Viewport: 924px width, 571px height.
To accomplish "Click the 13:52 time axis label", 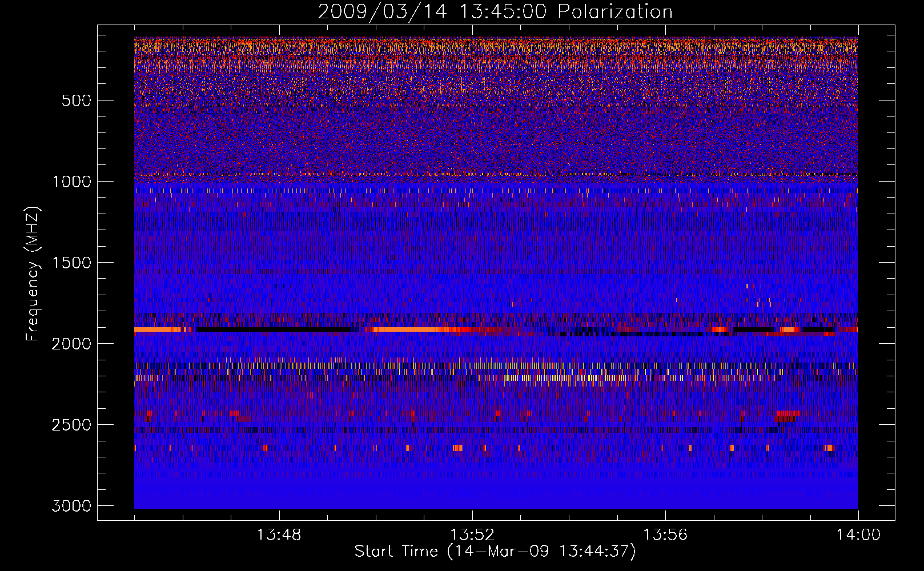I will tap(472, 535).
